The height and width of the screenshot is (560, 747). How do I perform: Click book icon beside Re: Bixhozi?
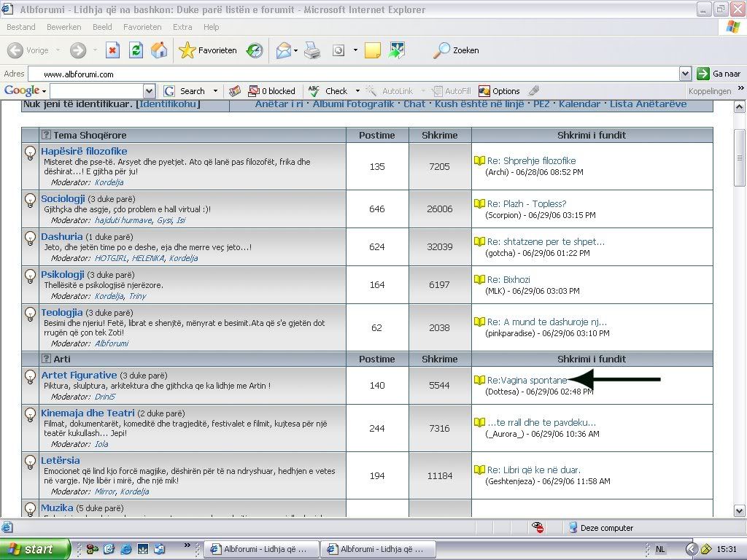point(479,279)
